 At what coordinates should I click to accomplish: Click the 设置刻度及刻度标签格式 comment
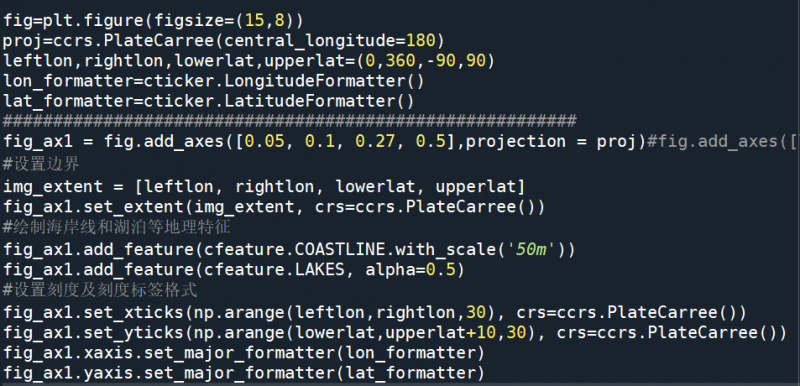pyautogui.click(x=100, y=290)
